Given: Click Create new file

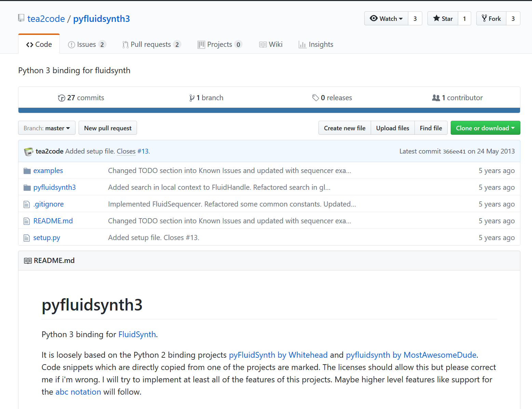Looking at the screenshot, I should pos(344,128).
